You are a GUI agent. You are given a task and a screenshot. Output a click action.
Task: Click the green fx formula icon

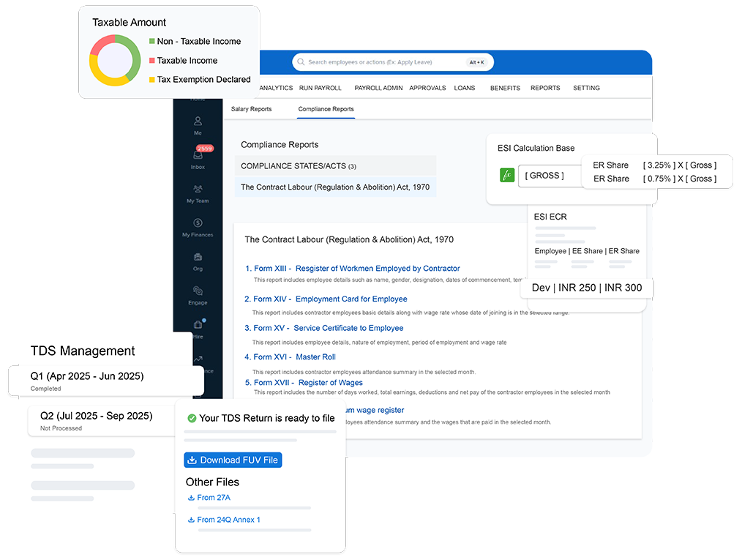point(507,176)
